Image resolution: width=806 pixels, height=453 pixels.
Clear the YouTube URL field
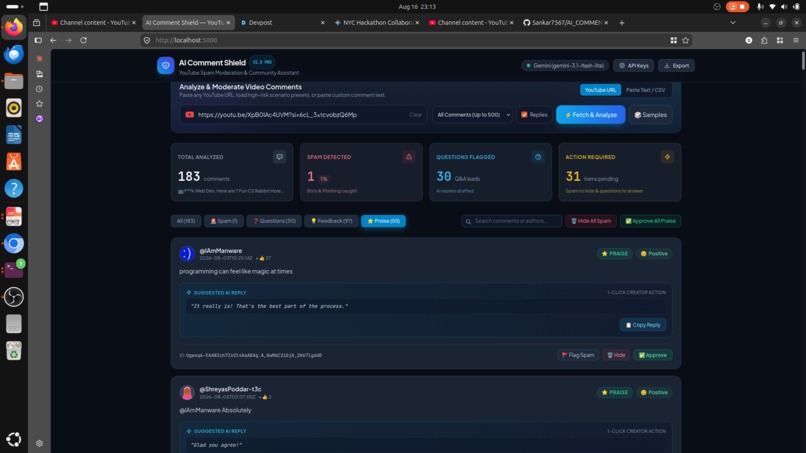(x=415, y=115)
